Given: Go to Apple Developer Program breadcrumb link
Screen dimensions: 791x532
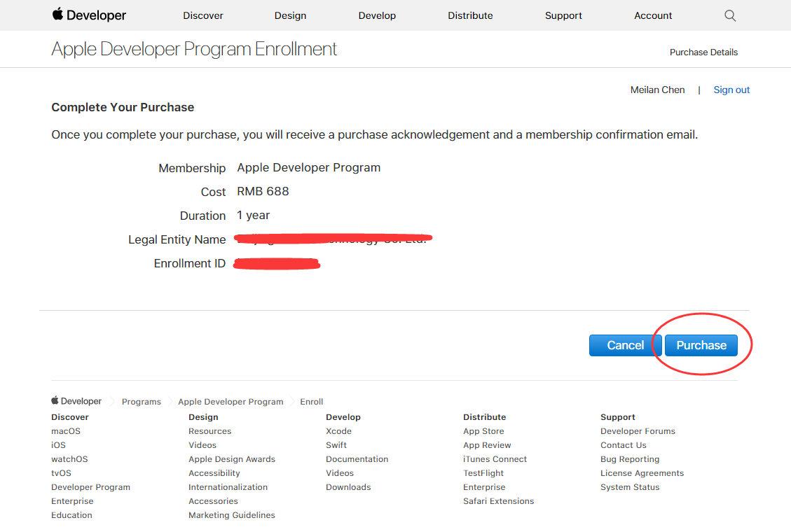Looking at the screenshot, I should point(231,402).
